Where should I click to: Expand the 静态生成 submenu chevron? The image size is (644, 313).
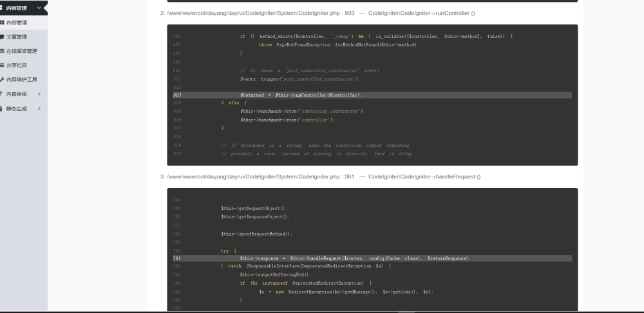tap(39, 108)
